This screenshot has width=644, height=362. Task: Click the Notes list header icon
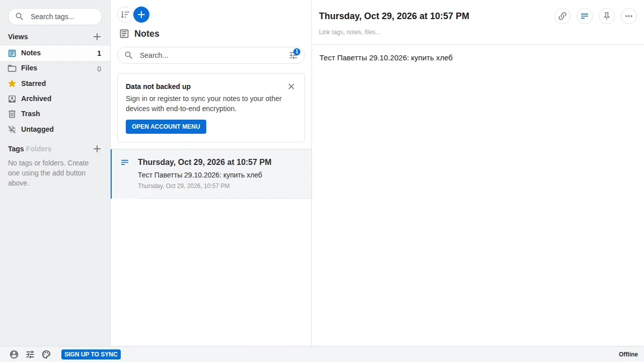pos(124,34)
